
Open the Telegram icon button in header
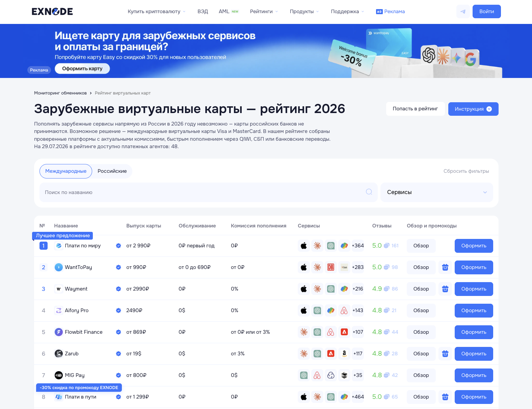[463, 11]
